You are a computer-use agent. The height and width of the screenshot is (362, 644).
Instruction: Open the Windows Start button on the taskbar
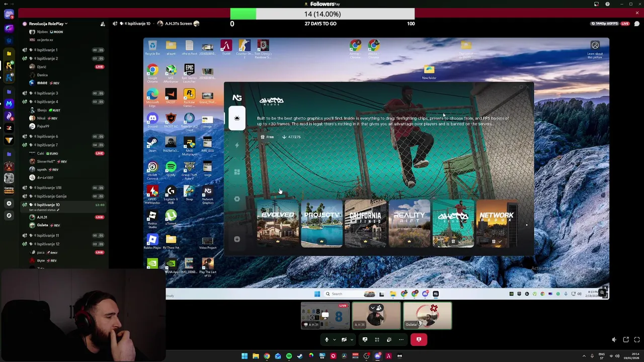coord(245,356)
